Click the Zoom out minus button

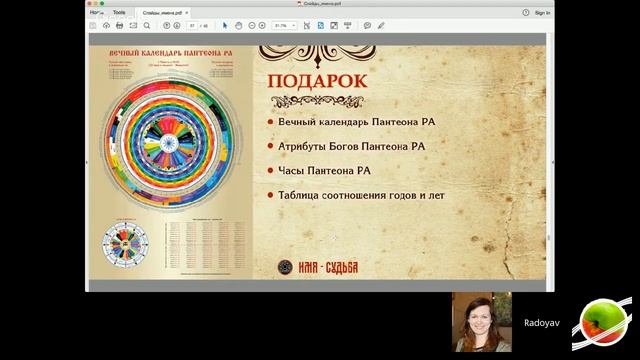(x=252, y=25)
